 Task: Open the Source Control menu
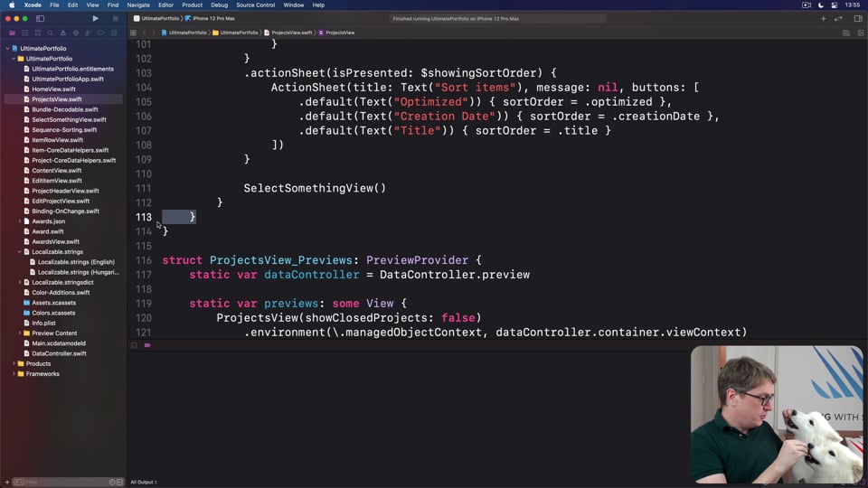click(255, 5)
